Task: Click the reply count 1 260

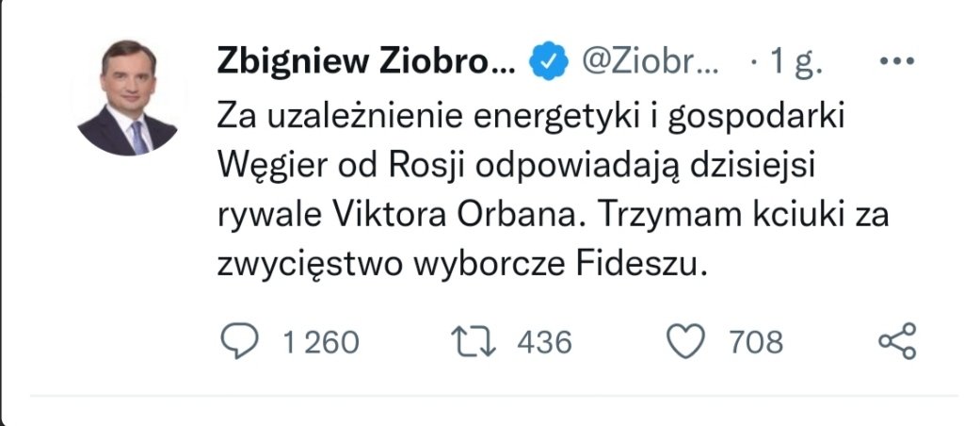Action: coord(320,342)
